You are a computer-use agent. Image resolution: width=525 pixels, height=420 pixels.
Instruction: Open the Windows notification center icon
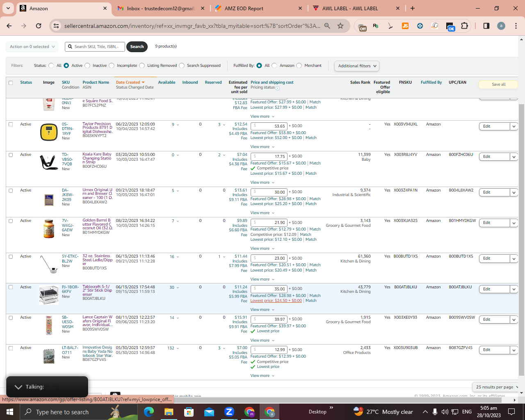(x=511, y=412)
